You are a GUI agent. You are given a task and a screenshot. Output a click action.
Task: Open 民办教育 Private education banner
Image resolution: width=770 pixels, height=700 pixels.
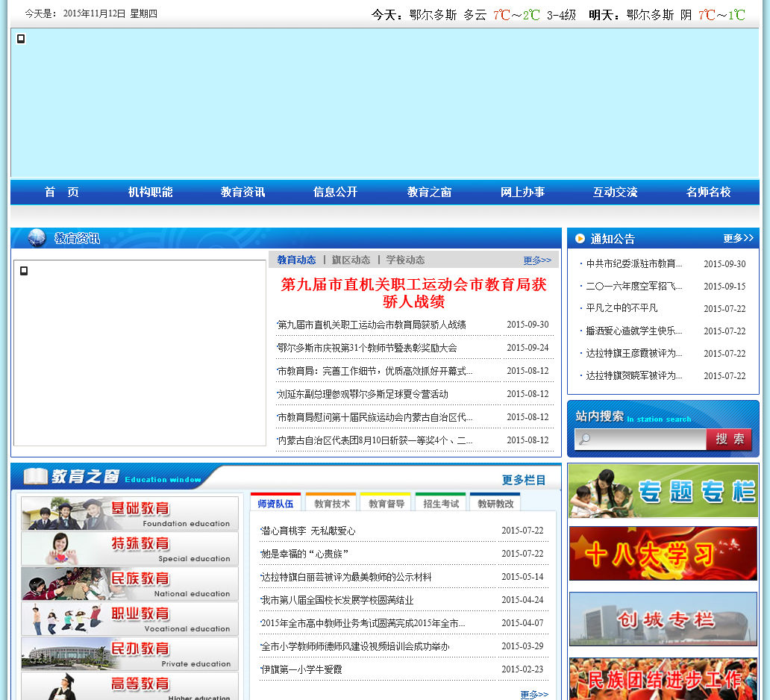click(130, 653)
